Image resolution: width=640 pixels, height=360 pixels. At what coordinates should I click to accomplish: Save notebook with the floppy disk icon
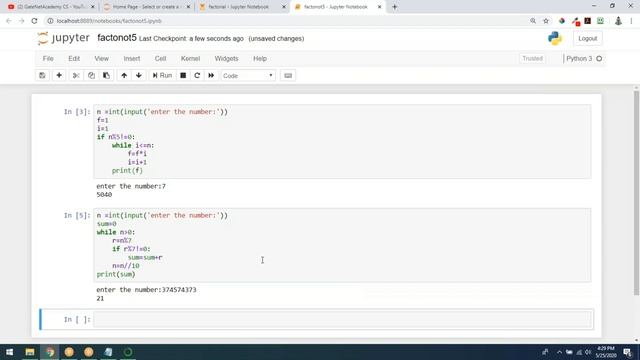(x=42, y=76)
